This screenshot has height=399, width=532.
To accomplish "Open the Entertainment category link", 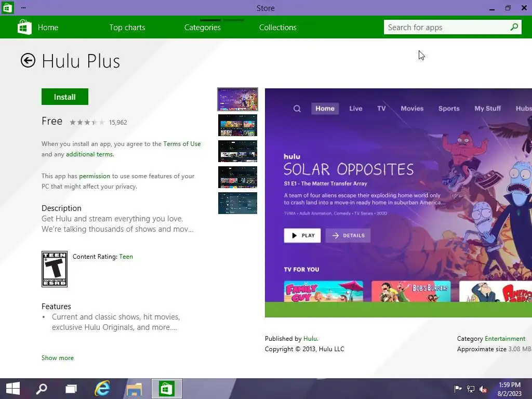I will point(505,339).
